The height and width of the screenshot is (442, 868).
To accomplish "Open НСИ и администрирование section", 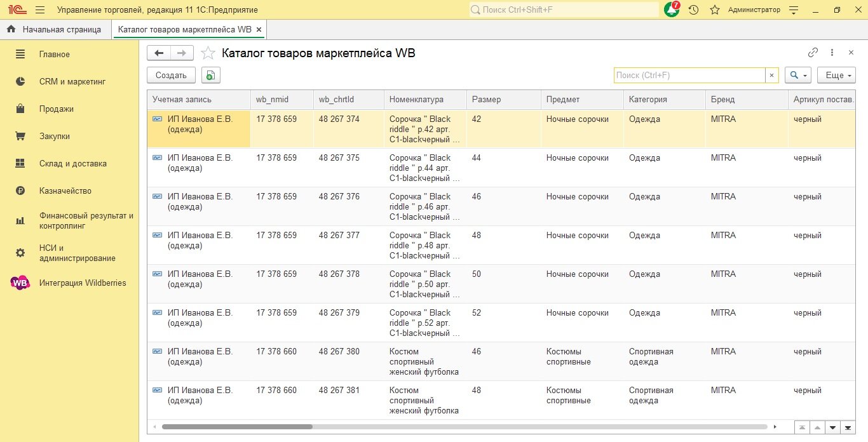I will click(x=78, y=253).
